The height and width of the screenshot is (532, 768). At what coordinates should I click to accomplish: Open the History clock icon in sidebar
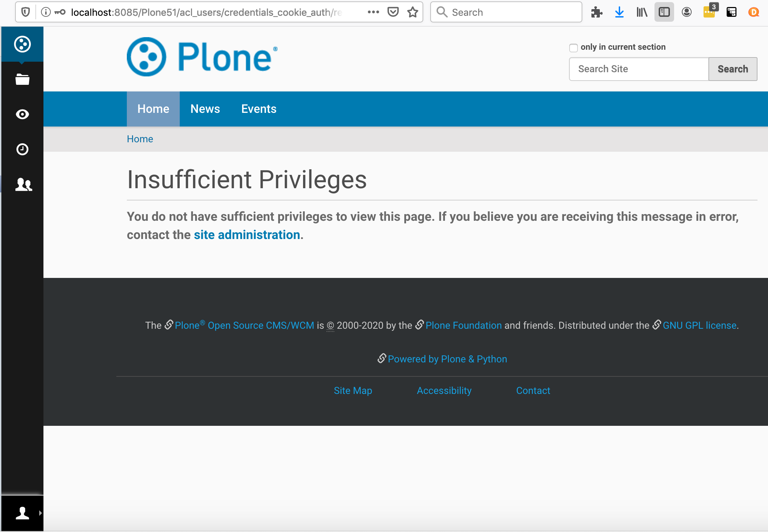(x=22, y=149)
